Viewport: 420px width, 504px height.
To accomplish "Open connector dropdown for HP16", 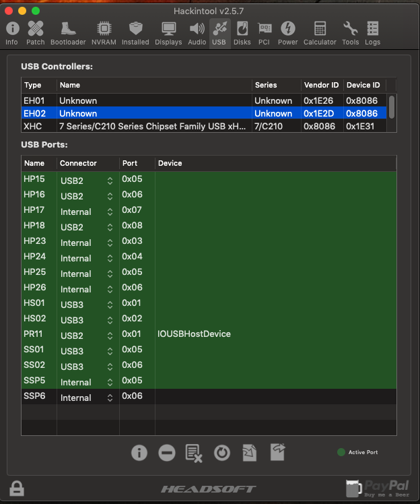I will pos(87,196).
